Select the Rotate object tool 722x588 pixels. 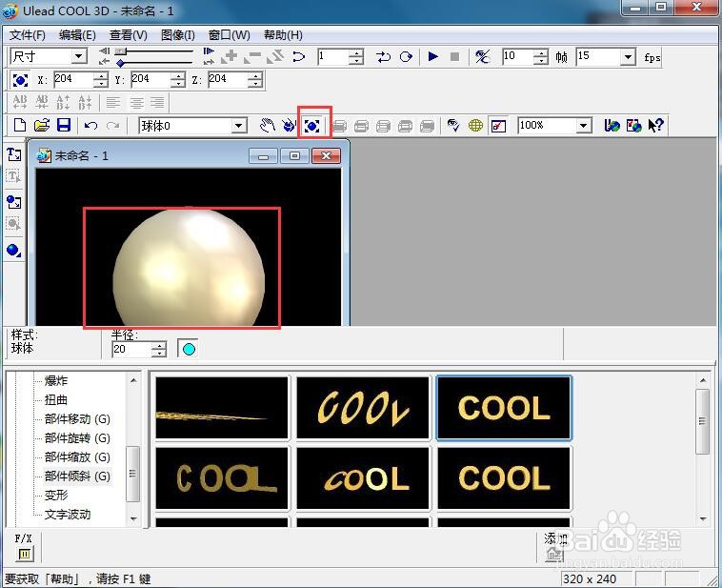click(x=290, y=126)
